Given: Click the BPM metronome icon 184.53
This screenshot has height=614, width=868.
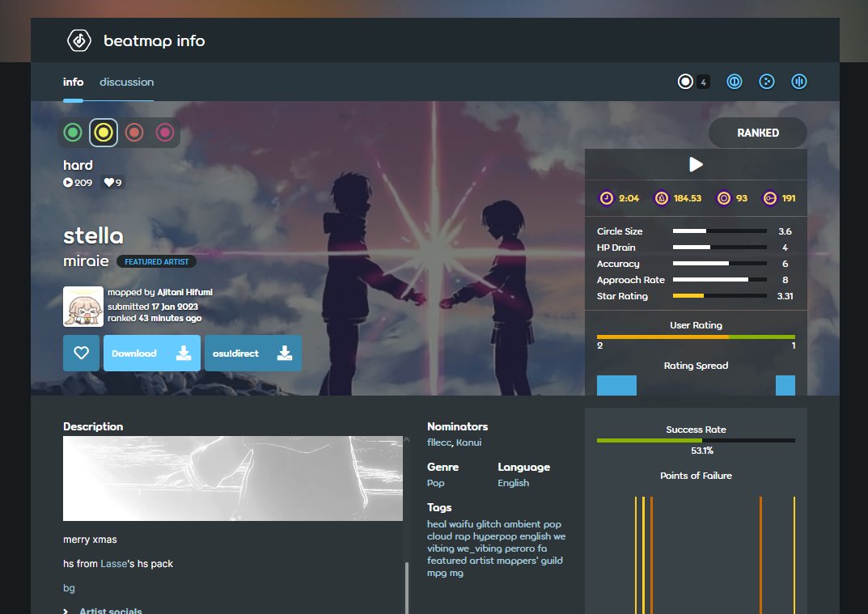Looking at the screenshot, I should (x=662, y=198).
